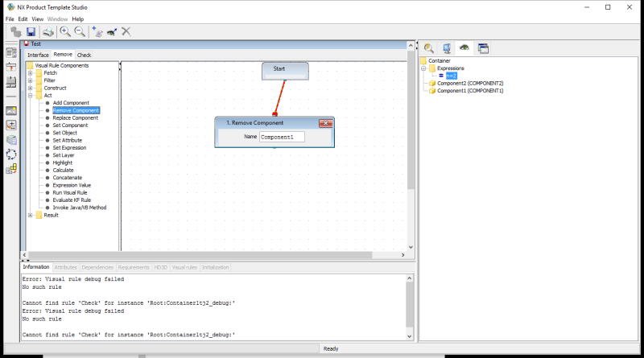This screenshot has height=358, width=644.
Task: Click the blue floppy disk Save icon
Action: pyautogui.click(x=31, y=31)
